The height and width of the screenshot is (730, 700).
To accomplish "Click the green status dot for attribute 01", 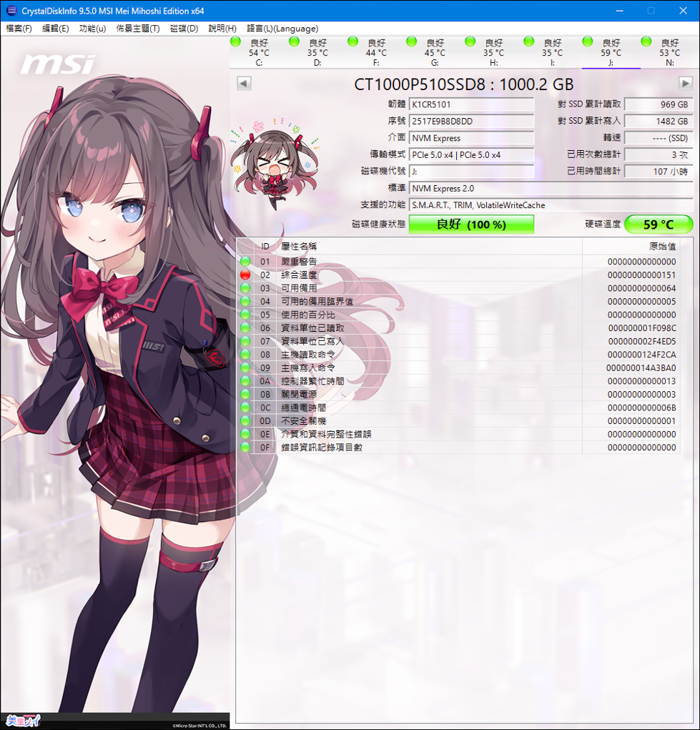I will (245, 262).
